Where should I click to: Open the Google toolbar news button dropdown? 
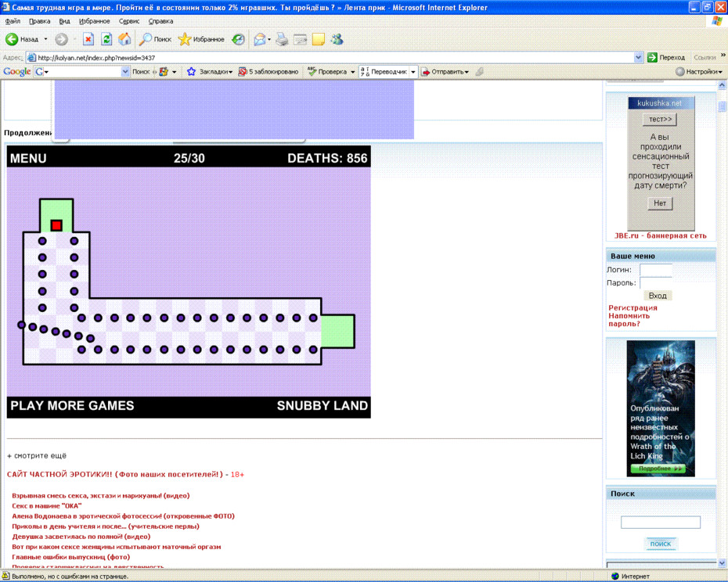tap(174, 72)
